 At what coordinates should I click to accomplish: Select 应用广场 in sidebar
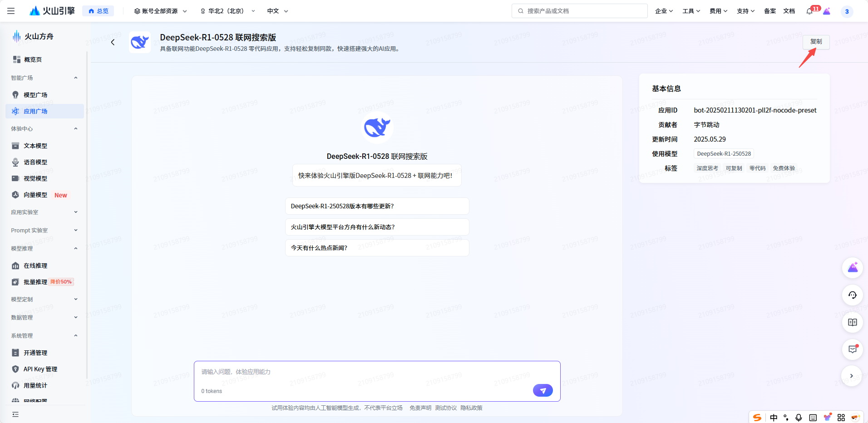click(44, 111)
